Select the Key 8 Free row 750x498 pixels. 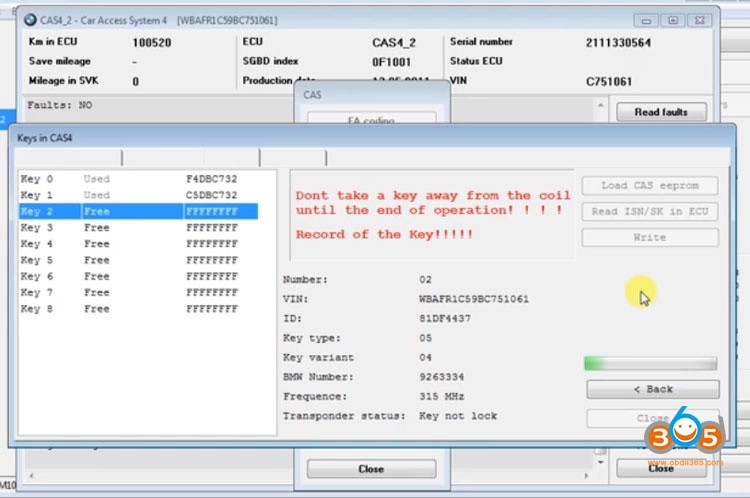coord(139,309)
